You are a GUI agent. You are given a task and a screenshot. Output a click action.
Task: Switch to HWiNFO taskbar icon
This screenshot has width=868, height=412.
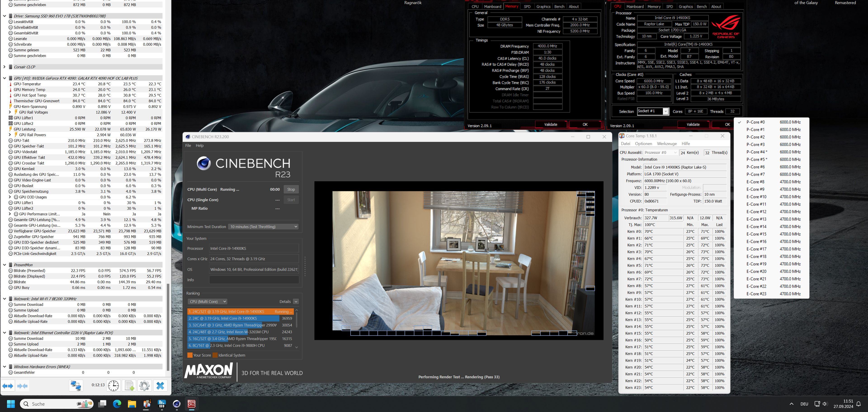[x=162, y=404]
